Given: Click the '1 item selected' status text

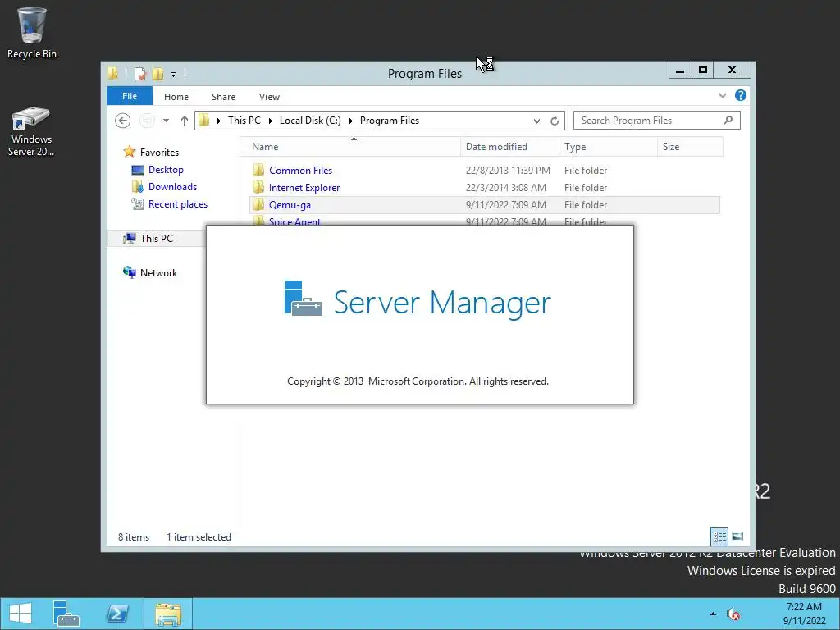Looking at the screenshot, I should tap(199, 537).
